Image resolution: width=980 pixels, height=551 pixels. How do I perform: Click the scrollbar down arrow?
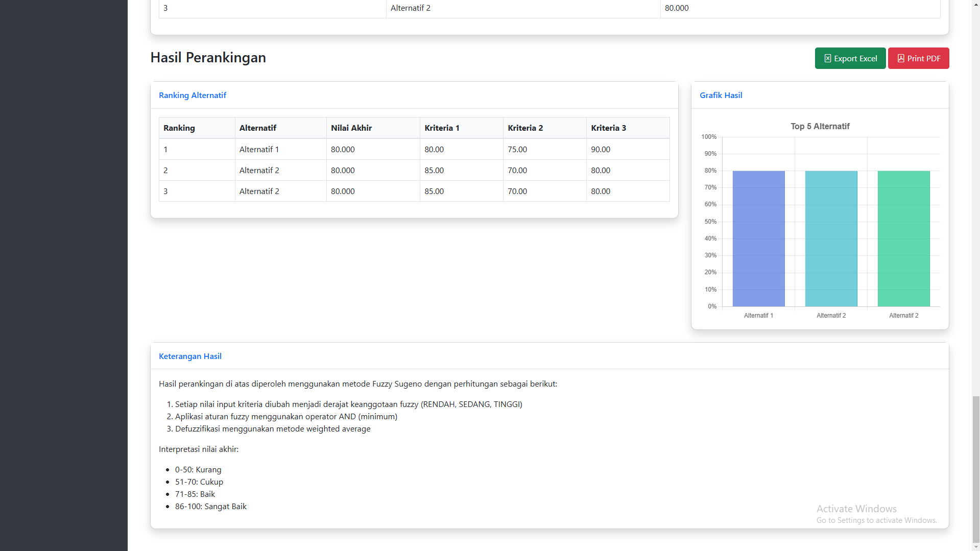coord(976,547)
